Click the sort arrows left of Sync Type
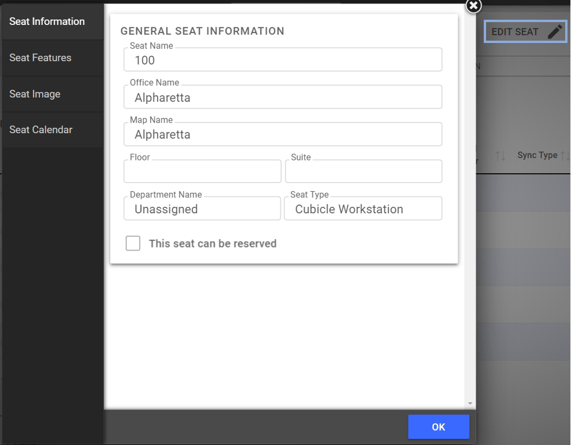 pos(500,156)
